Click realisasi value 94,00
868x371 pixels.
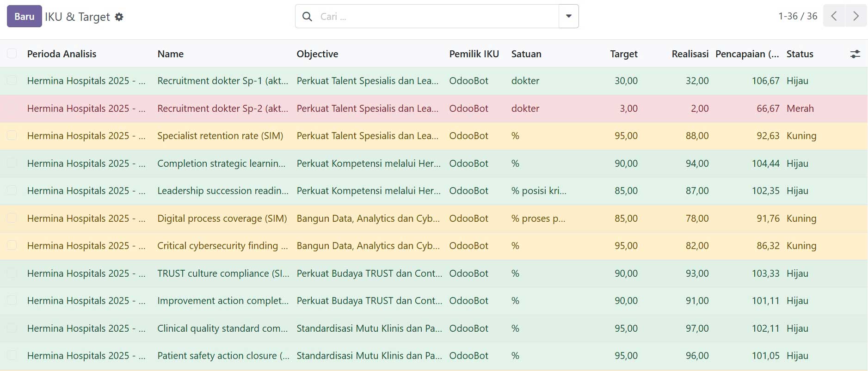[697, 164]
